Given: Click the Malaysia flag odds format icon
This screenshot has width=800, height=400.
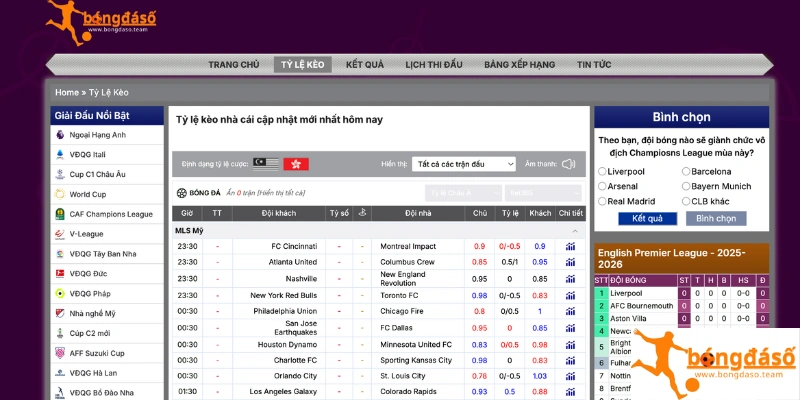Looking at the screenshot, I should point(266,163).
